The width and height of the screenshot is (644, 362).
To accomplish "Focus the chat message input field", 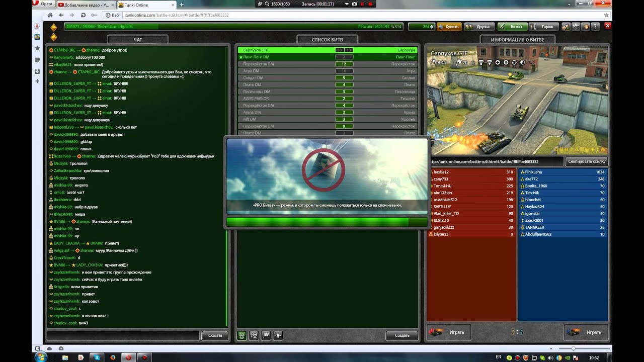I will [x=123, y=335].
